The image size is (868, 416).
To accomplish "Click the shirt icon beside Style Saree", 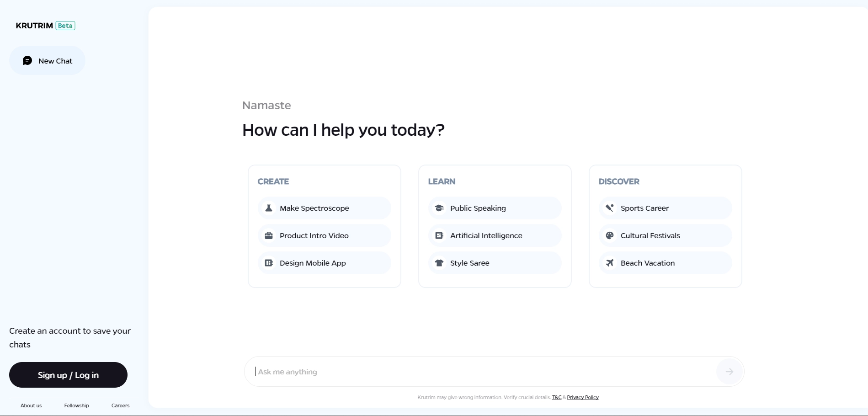I will [439, 263].
